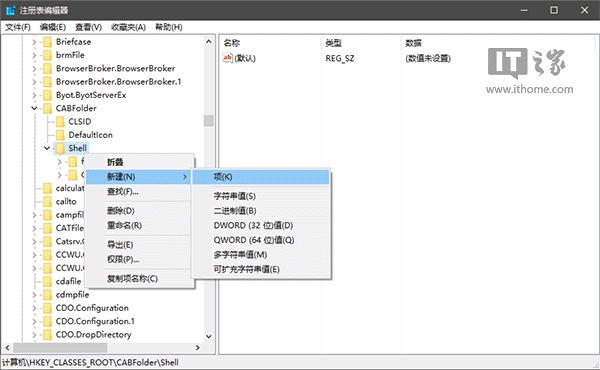Open the 查看(V) menu
600x370 pixels.
point(88,27)
